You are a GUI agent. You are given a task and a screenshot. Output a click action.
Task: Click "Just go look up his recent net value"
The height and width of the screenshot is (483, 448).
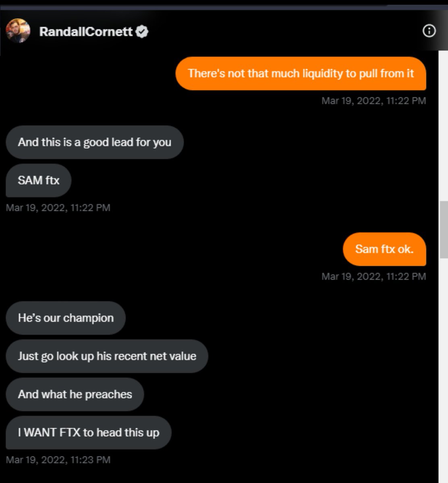coord(107,356)
